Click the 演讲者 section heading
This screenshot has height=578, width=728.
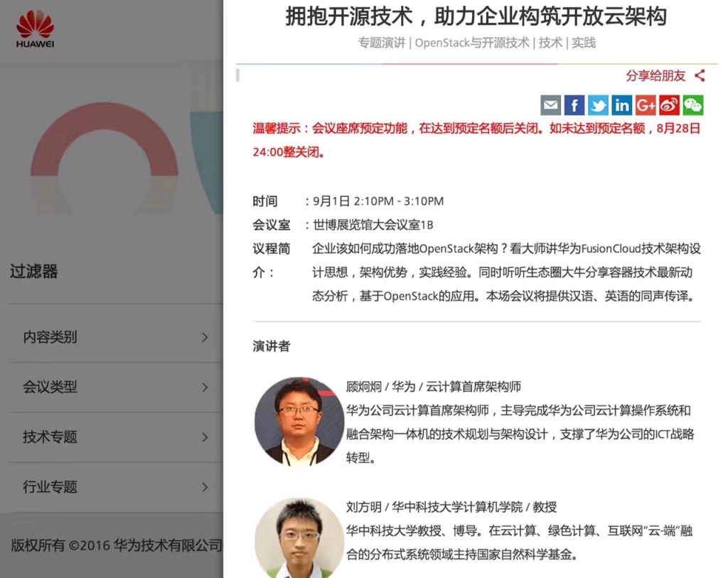pos(271,346)
